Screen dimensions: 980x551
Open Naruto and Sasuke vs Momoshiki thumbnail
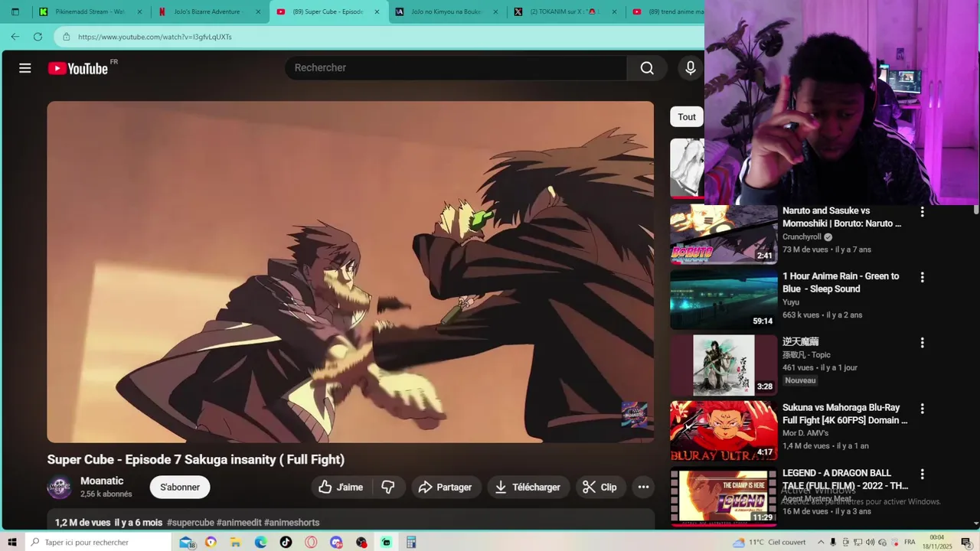(x=724, y=234)
